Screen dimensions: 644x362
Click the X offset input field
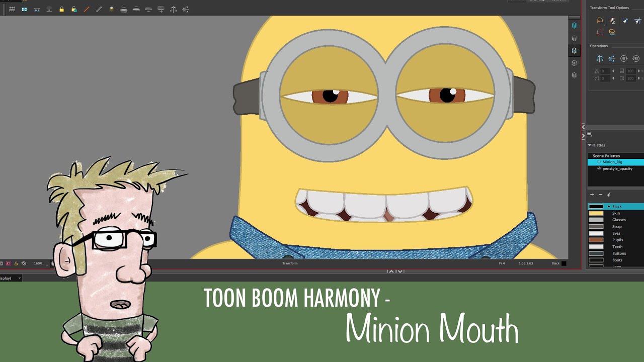pos(606,71)
